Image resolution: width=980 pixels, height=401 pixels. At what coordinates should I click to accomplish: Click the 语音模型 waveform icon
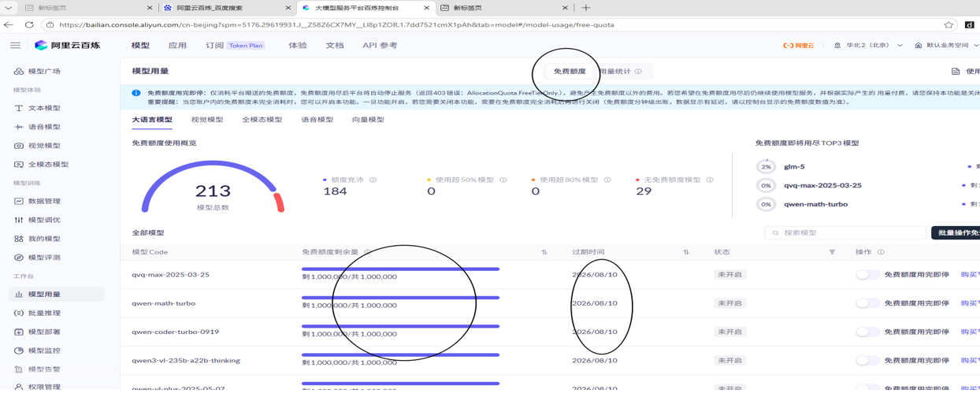point(19,127)
